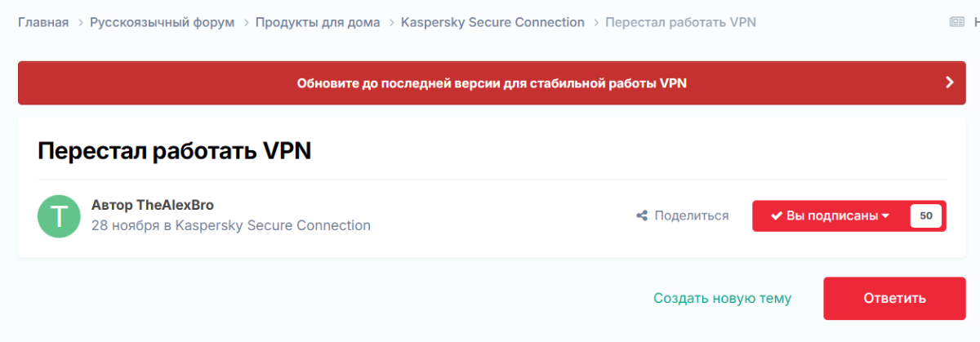
Task: Click the Kaspersky Secure Connection link under author
Action: 273,225
